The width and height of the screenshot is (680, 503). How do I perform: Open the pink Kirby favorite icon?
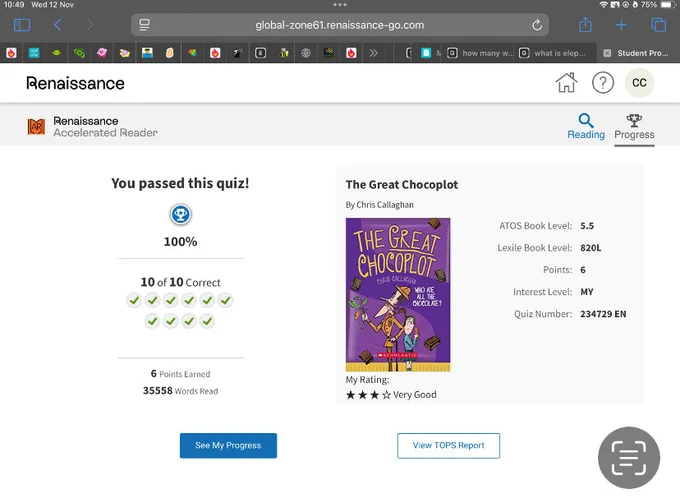pos(102,53)
